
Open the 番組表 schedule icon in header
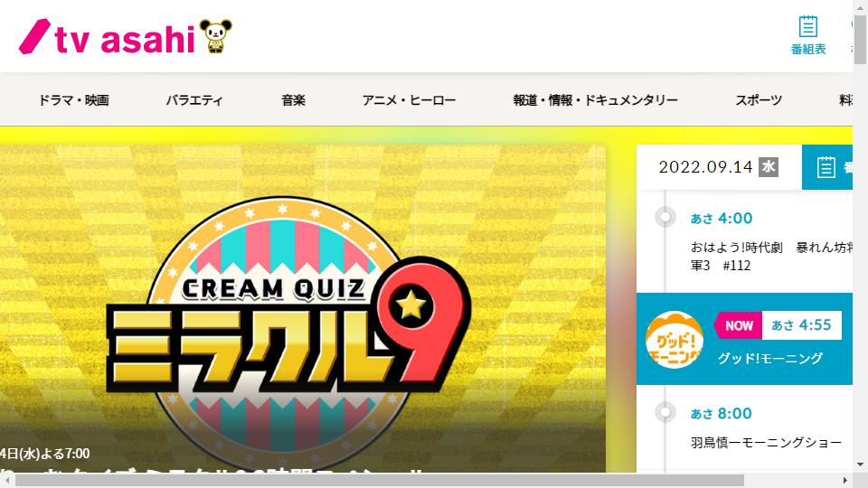808,35
